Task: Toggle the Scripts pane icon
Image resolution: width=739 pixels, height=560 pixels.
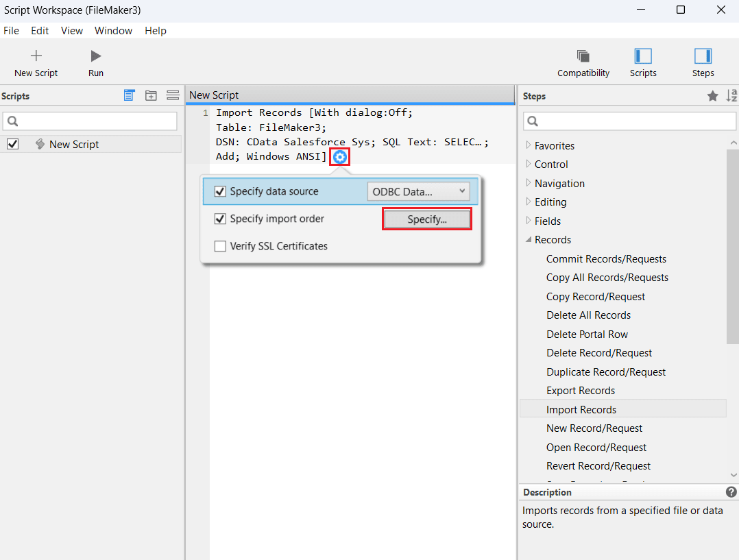Action: click(643, 56)
